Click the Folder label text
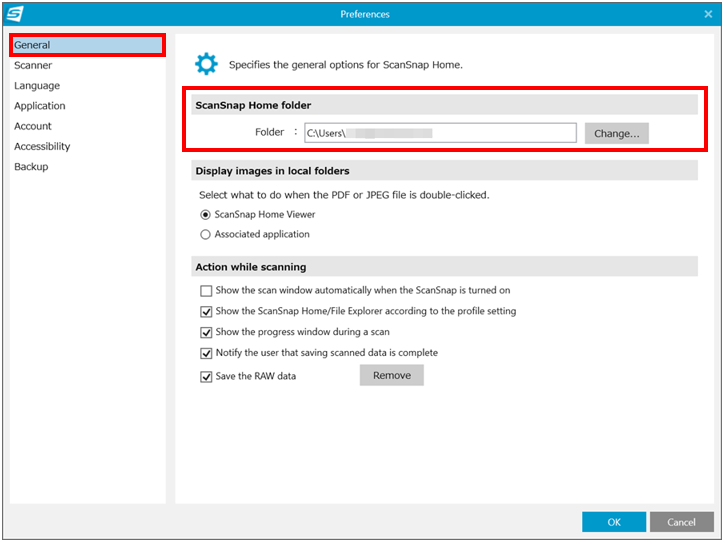This screenshot has height=541, width=723. pyautogui.click(x=270, y=132)
